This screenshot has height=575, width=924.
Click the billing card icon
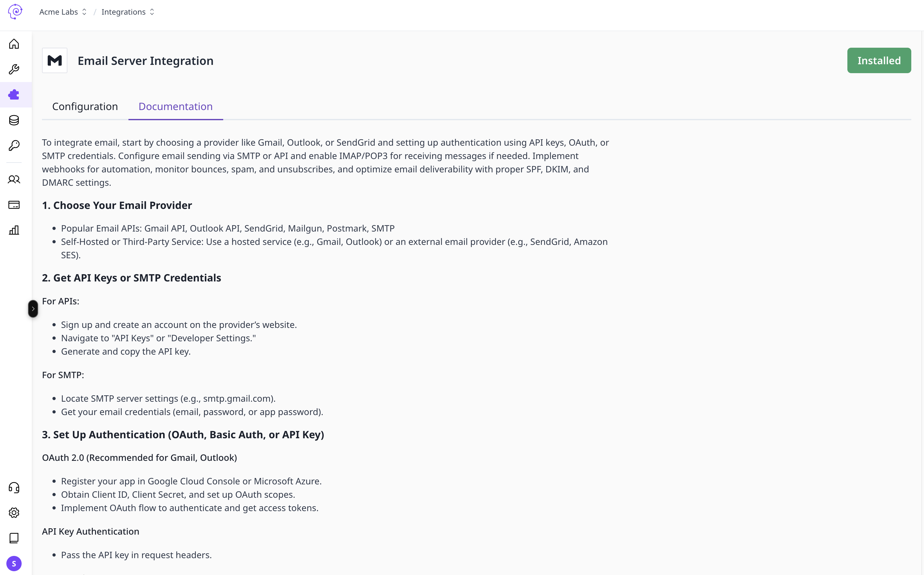(x=14, y=205)
